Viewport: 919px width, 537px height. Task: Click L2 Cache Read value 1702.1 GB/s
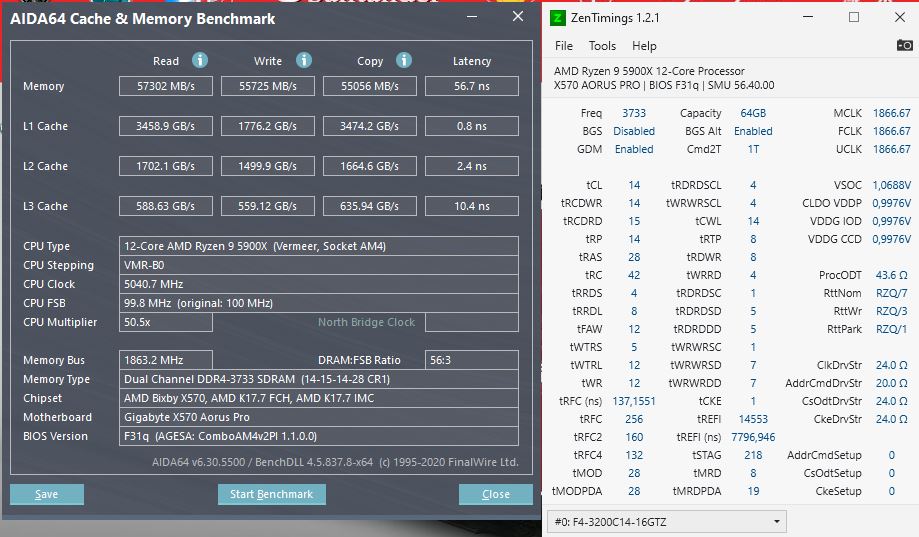(x=166, y=166)
